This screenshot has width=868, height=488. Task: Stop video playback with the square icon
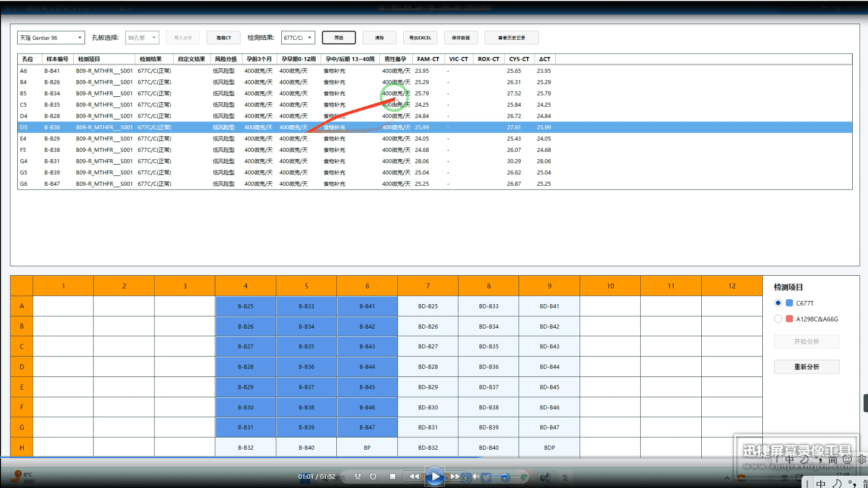coord(392,476)
